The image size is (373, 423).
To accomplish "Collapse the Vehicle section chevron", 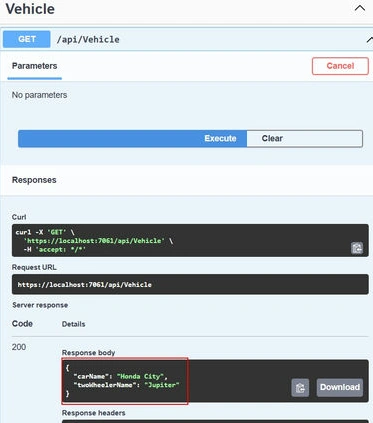I will 360,8.
